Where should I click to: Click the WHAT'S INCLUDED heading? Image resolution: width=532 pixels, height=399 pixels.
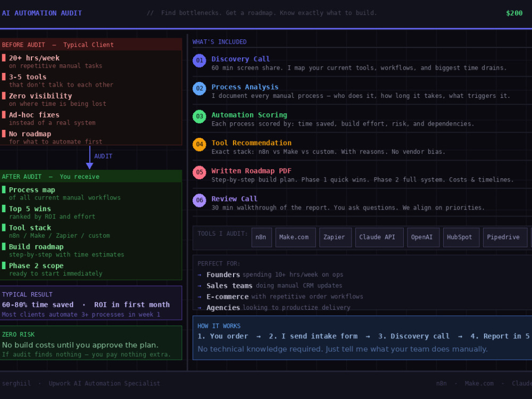tap(219, 41)
